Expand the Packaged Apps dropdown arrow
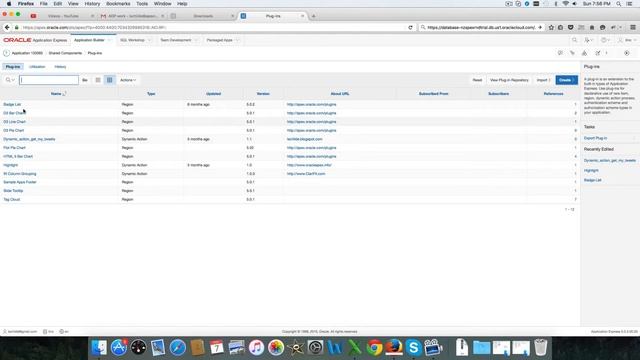 237,40
